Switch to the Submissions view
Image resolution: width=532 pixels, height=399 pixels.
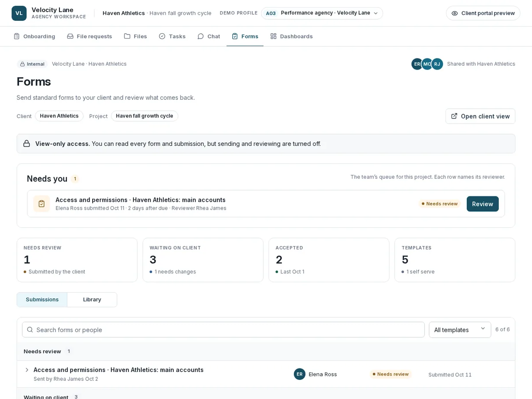pos(42,300)
